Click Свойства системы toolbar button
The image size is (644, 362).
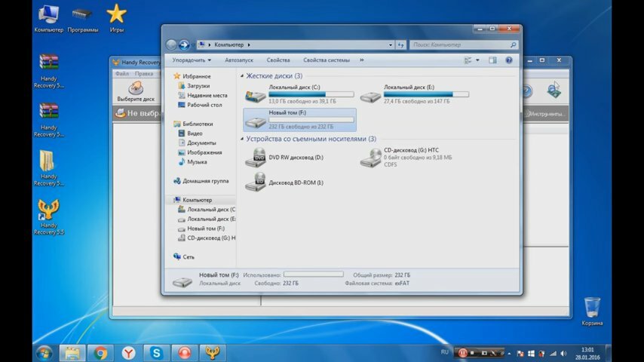pos(327,60)
